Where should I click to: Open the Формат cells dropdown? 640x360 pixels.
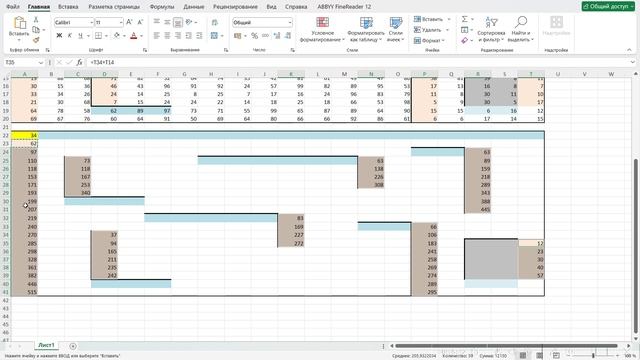[x=430, y=40]
